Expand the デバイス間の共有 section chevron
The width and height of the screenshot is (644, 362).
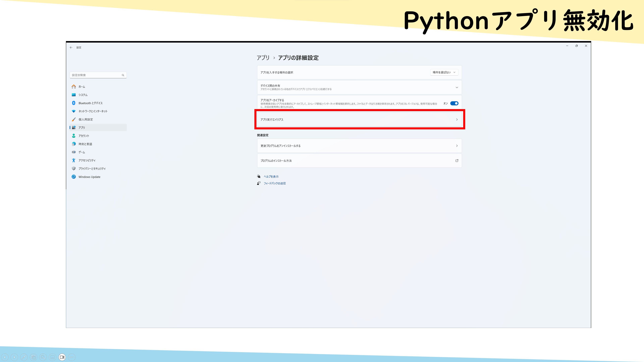[x=457, y=87]
